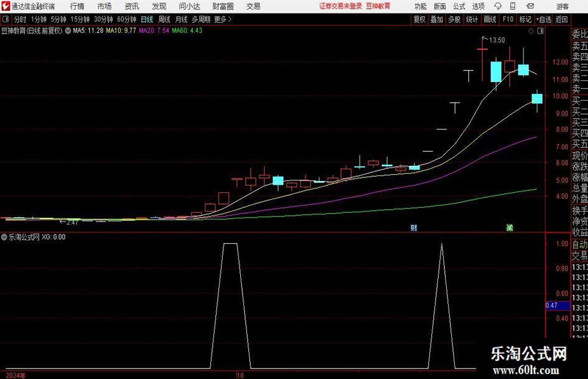Image resolution: width=588 pixels, height=379 pixels.
Task: Select the 多周期 tab
Action: coord(201,19)
